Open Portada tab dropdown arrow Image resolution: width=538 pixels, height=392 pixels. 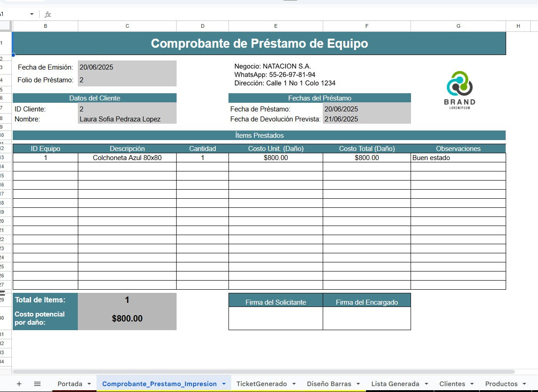89,384
